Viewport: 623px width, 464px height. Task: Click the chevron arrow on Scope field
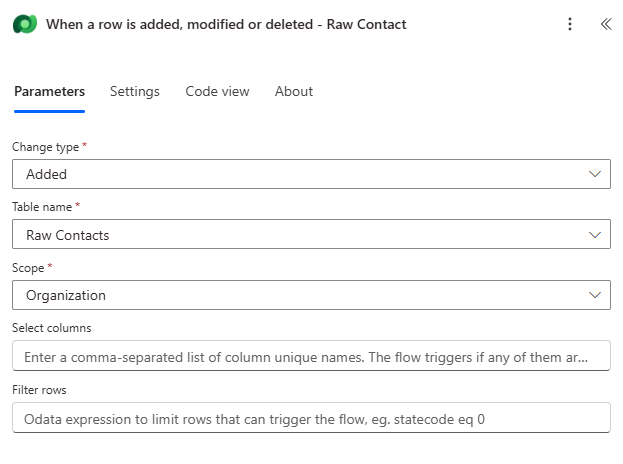coord(596,295)
